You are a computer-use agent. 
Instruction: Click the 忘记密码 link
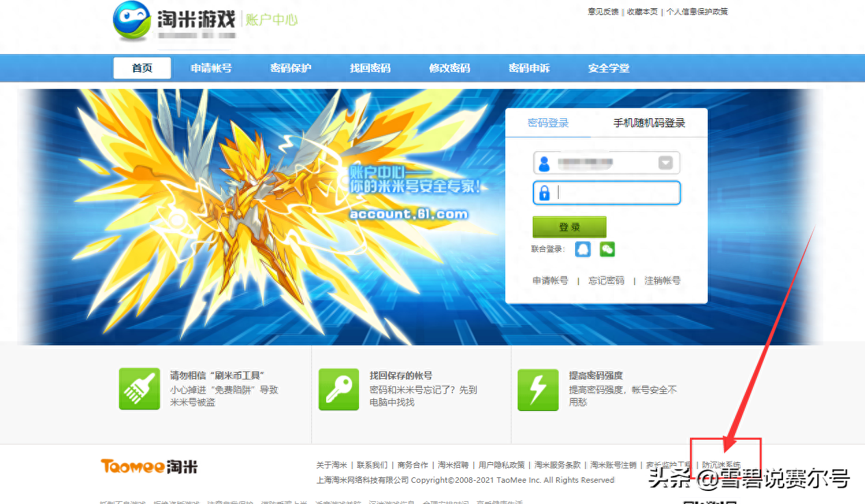coord(606,280)
